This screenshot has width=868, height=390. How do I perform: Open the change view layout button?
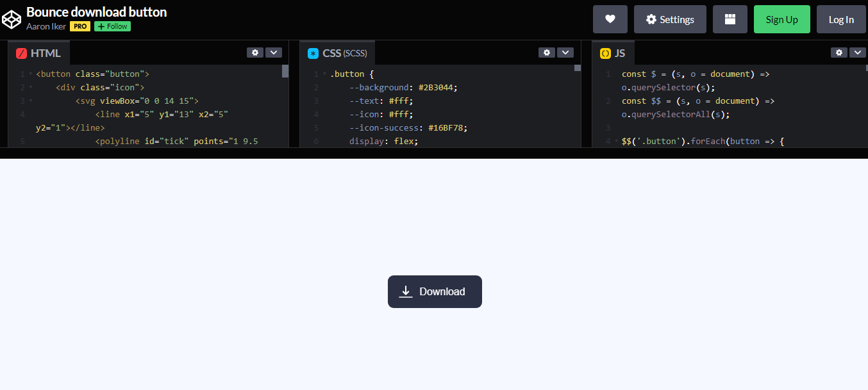[x=730, y=19]
